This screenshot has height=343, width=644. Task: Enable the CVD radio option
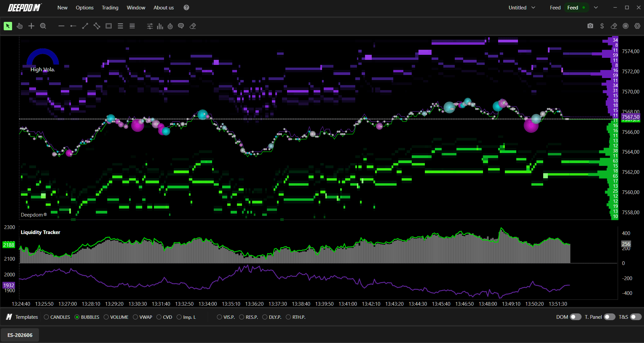click(x=164, y=317)
